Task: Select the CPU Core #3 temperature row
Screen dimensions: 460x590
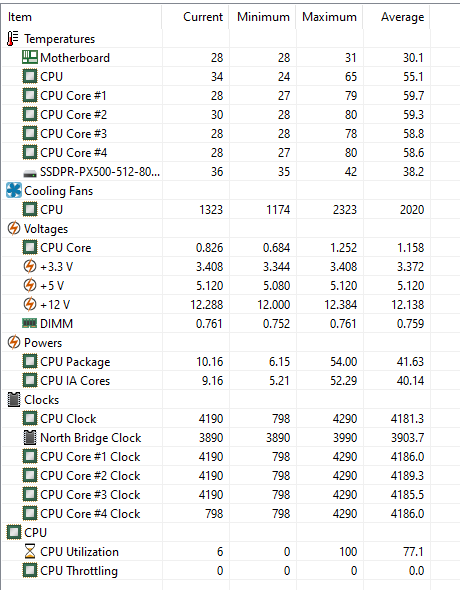Action: point(216,134)
